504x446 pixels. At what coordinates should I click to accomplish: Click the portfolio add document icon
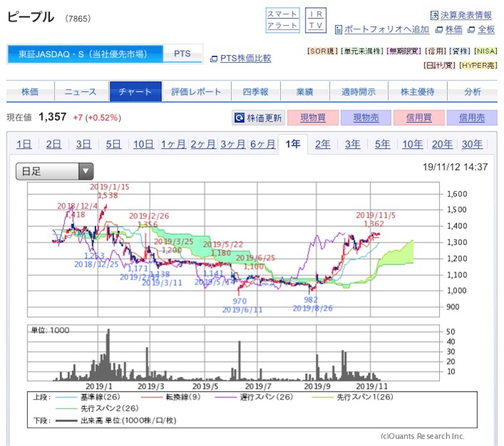tap(339, 30)
